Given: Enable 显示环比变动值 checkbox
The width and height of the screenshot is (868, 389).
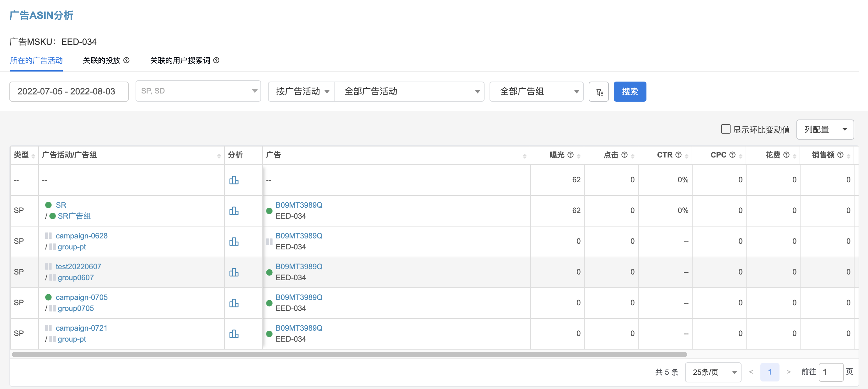Looking at the screenshot, I should point(726,129).
